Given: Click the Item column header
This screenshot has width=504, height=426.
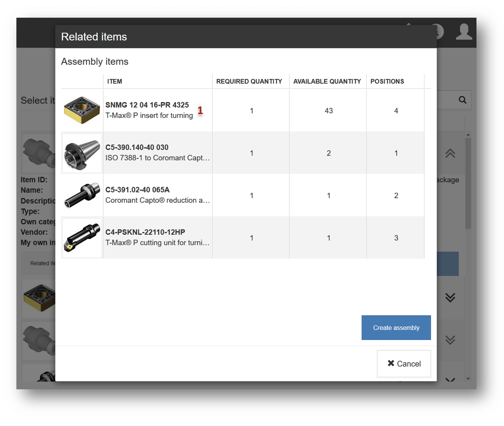Looking at the screenshot, I should (x=115, y=81).
